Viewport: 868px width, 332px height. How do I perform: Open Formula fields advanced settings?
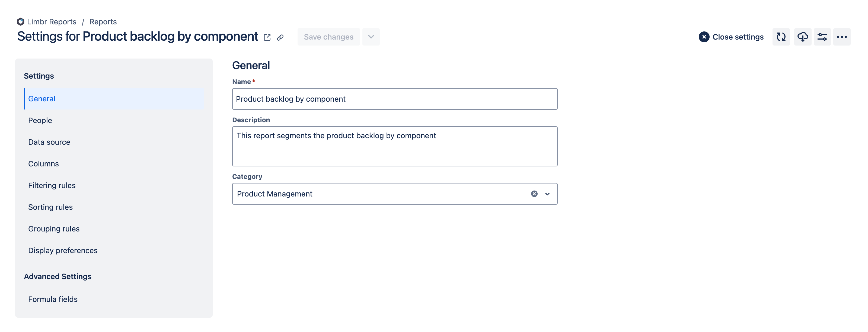tap(114, 299)
